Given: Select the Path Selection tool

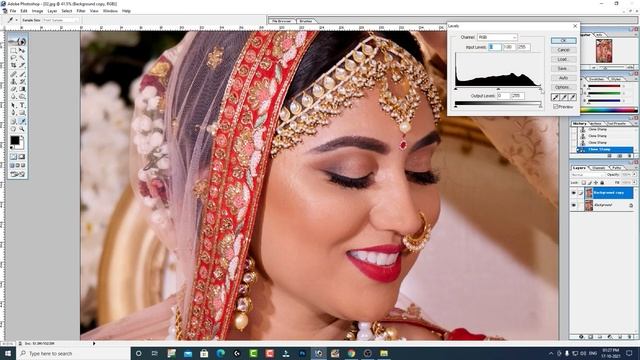Looking at the screenshot, I should tap(13, 105).
